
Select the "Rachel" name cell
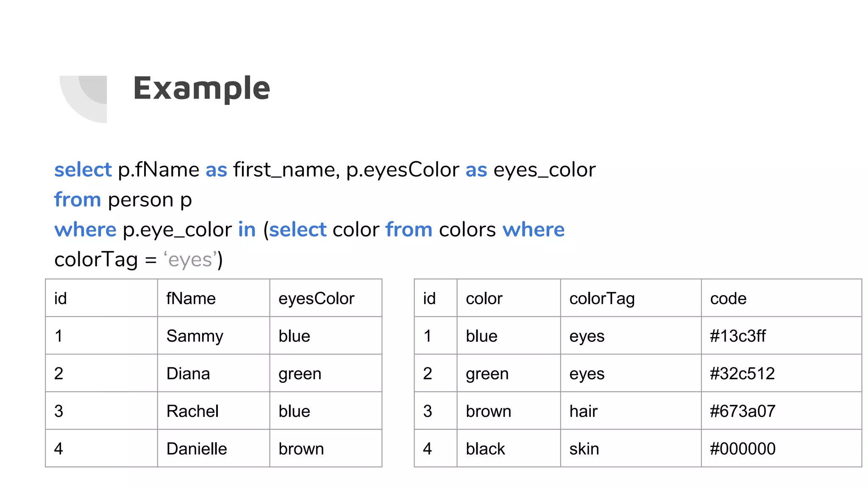click(192, 411)
